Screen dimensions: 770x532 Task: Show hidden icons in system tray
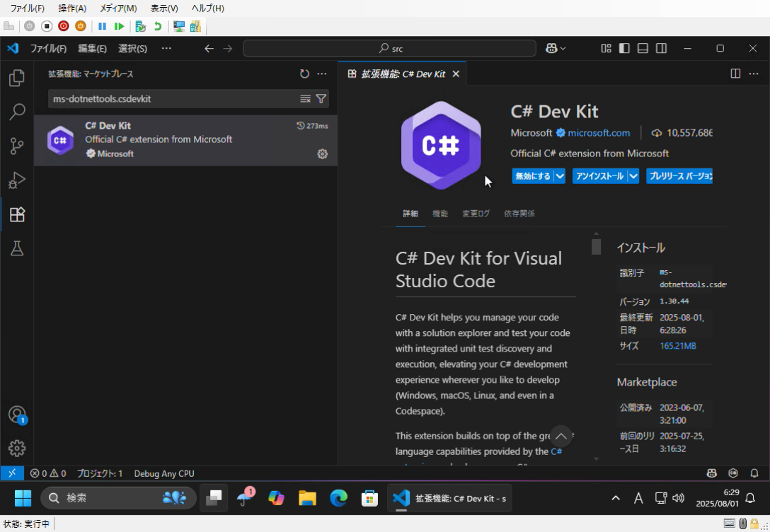tap(615, 498)
